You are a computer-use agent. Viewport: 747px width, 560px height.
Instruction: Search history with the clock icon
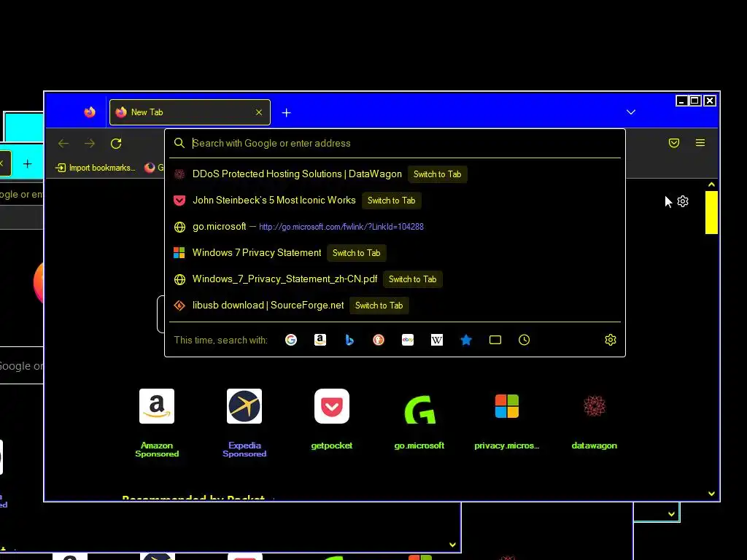click(524, 340)
